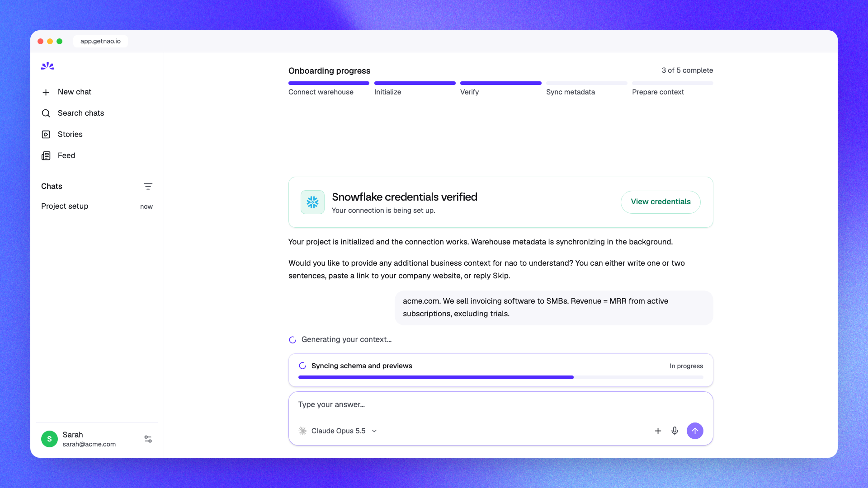
Task: Click the Snowflake logo icon
Action: [x=312, y=202]
